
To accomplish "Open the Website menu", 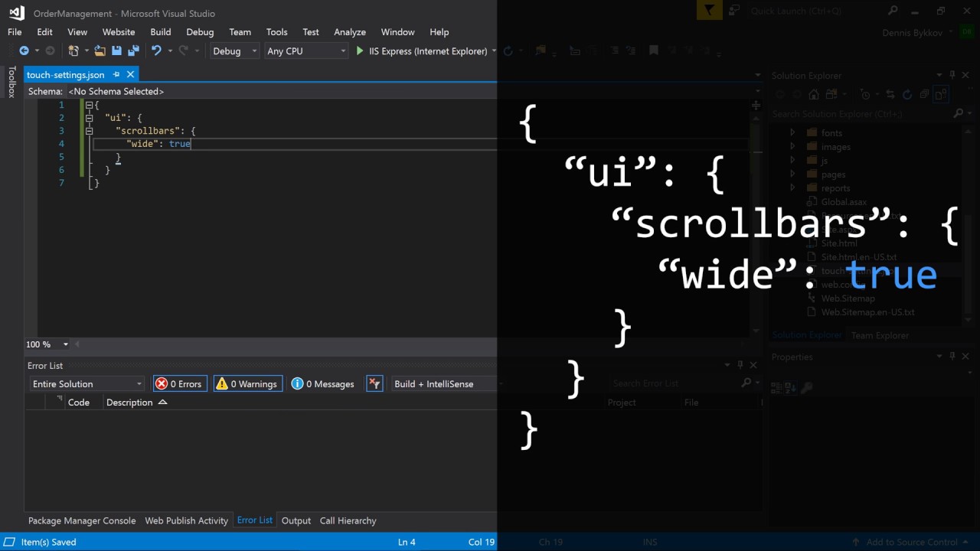I will pyautogui.click(x=119, y=32).
